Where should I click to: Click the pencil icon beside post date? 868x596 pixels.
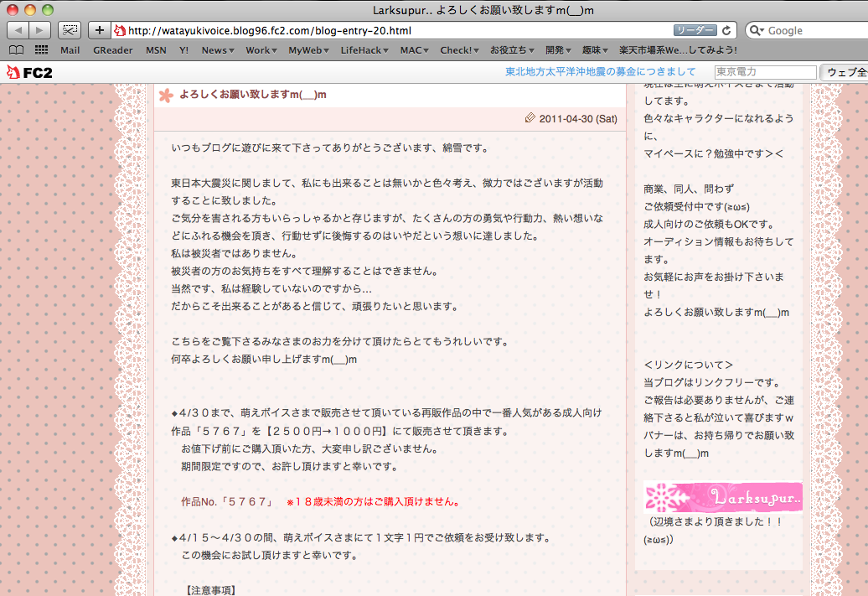coord(530,117)
